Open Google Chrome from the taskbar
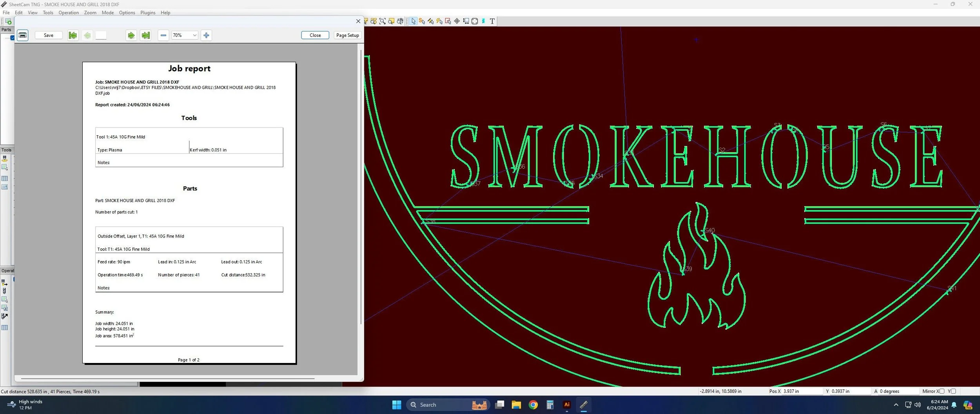The height and width of the screenshot is (414, 980). pyautogui.click(x=533, y=405)
